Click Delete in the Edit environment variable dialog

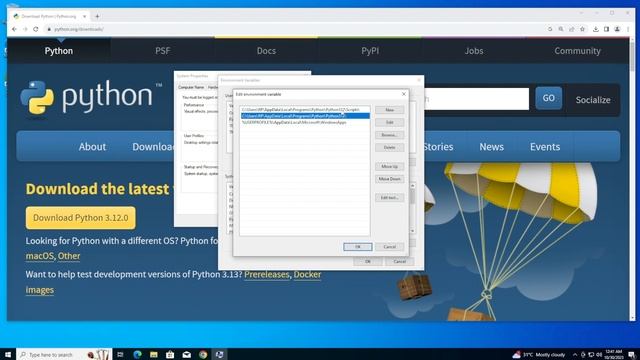click(x=389, y=147)
